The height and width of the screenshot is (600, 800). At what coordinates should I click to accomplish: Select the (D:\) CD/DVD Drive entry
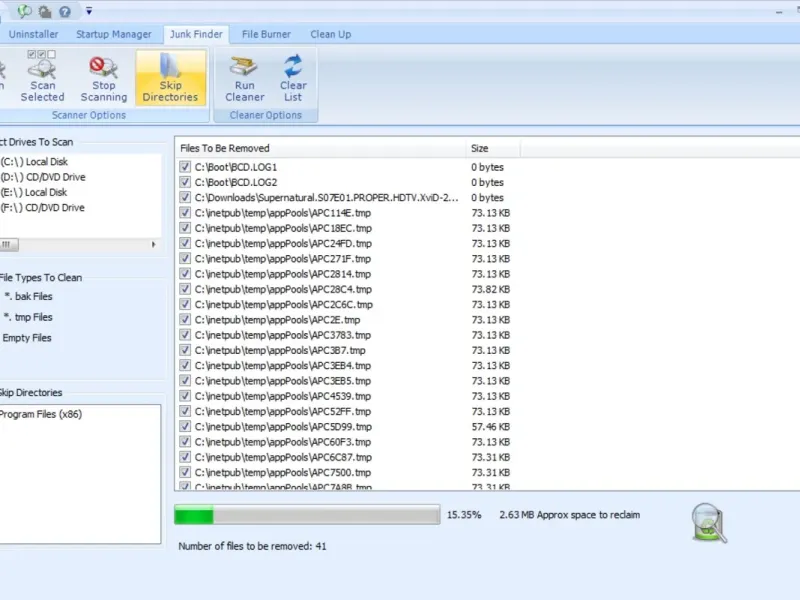(43, 177)
